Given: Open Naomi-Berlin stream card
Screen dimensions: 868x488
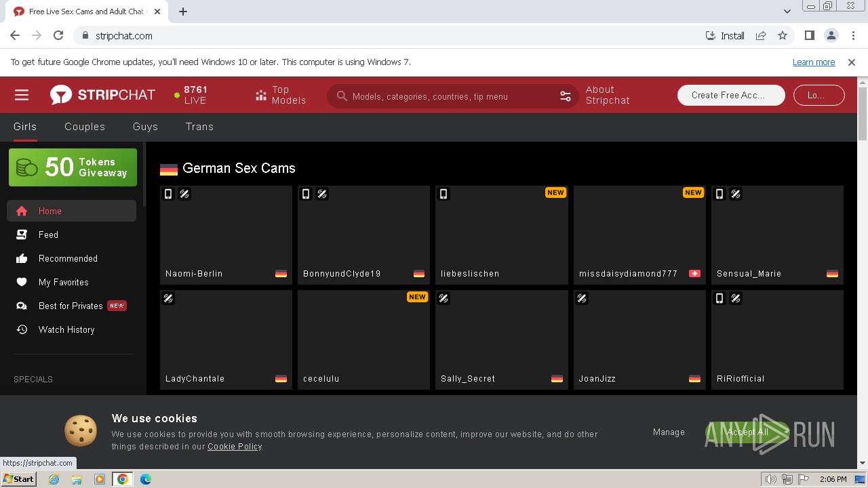Looking at the screenshot, I should [x=226, y=235].
